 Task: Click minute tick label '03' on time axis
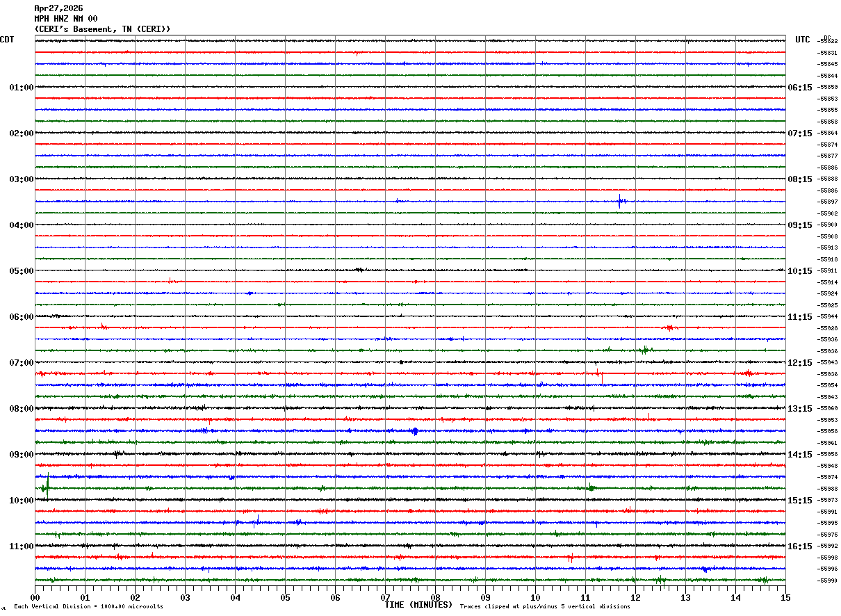pyautogui.click(x=185, y=597)
